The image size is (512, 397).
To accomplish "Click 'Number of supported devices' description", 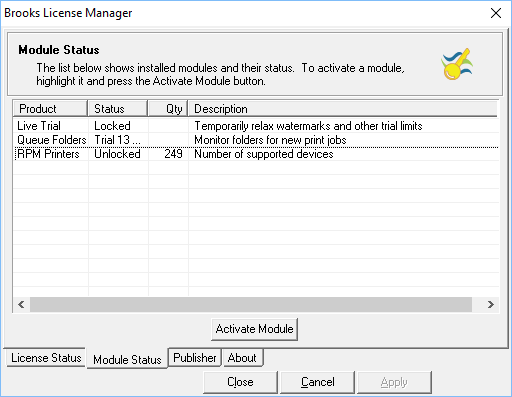I will (264, 154).
